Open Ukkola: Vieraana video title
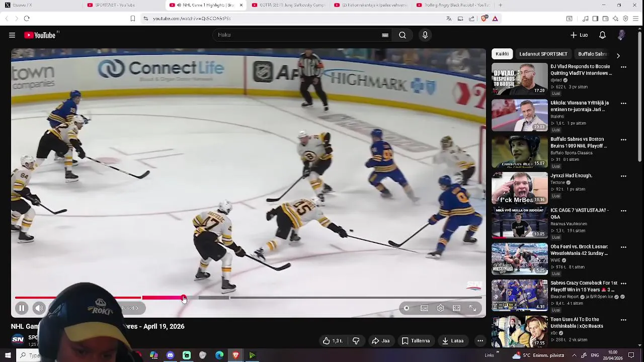Screen dimensions: 644x362 (x=580, y=106)
